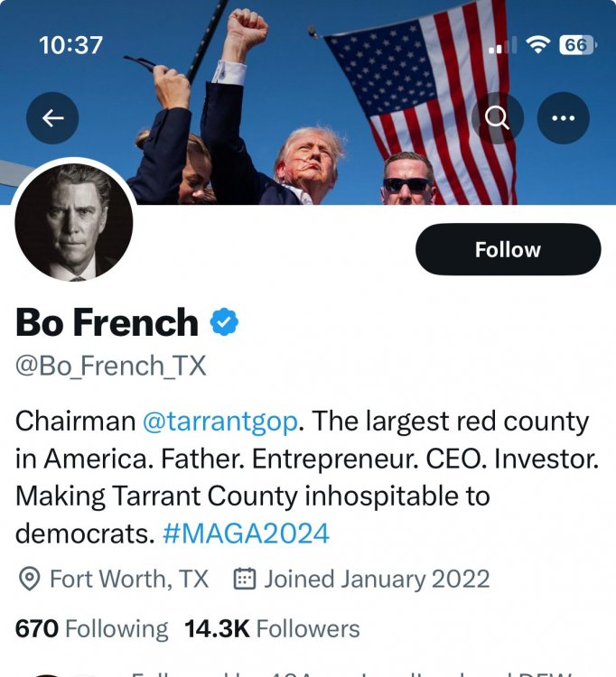Follow Bo French's account
Viewport: 616px width, 677px height.
(x=508, y=249)
